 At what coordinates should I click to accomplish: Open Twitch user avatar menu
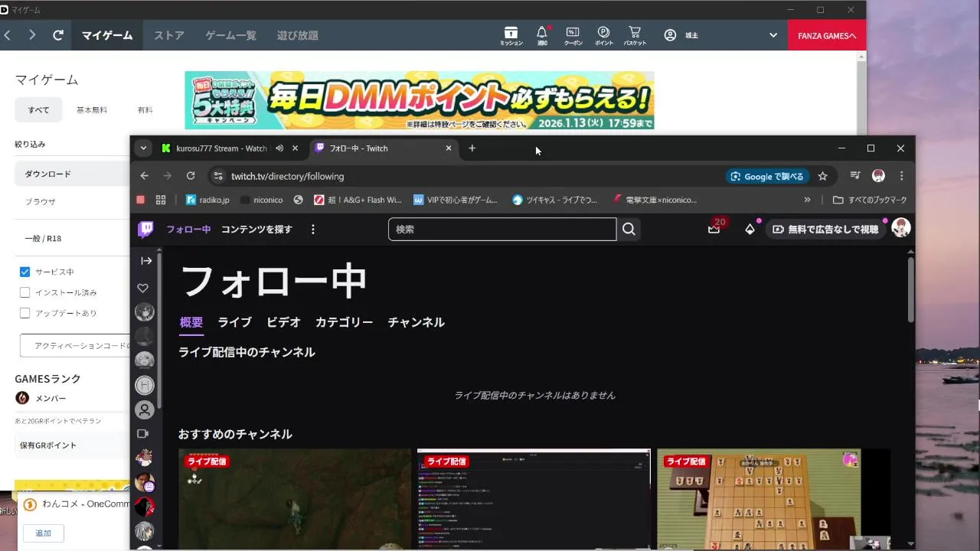click(x=901, y=229)
